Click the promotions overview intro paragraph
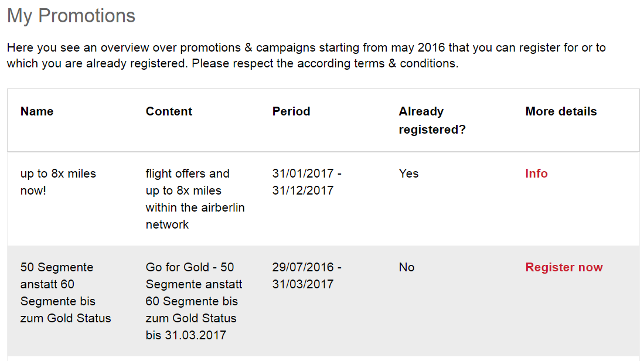The height and width of the screenshot is (361, 644). pos(306,56)
